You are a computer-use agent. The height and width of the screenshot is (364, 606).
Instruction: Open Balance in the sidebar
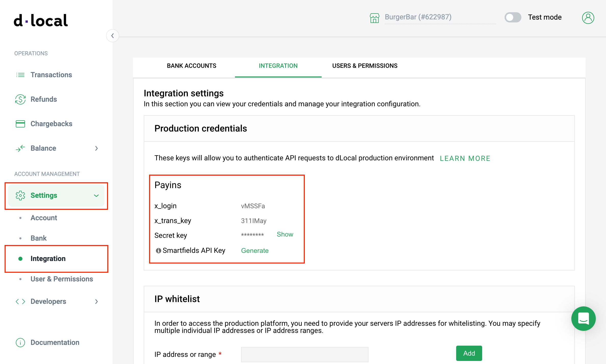click(43, 148)
